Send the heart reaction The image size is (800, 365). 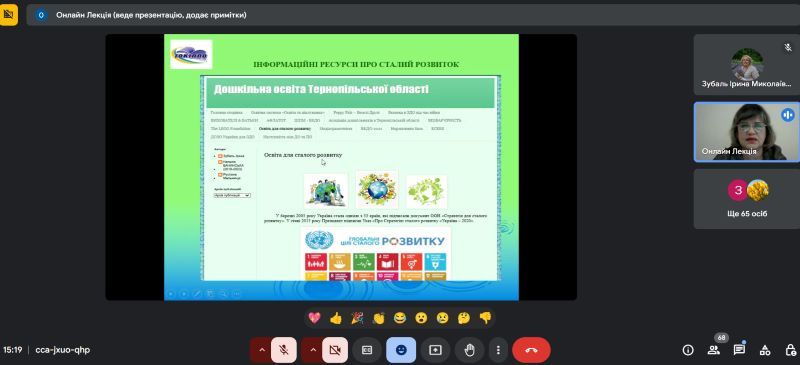(314, 318)
